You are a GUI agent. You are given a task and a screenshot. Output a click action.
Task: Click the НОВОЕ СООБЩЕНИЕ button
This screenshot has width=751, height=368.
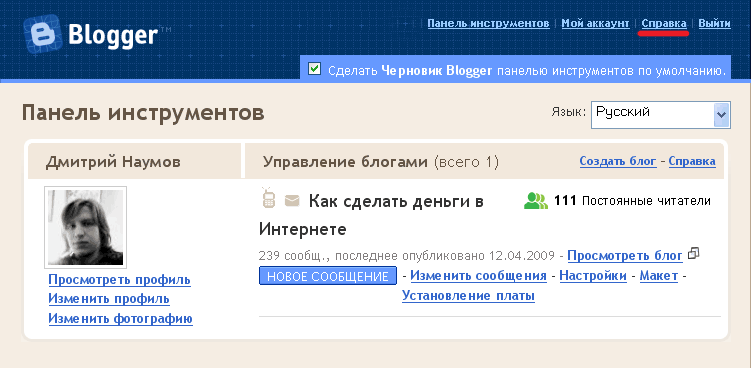pyautogui.click(x=328, y=276)
